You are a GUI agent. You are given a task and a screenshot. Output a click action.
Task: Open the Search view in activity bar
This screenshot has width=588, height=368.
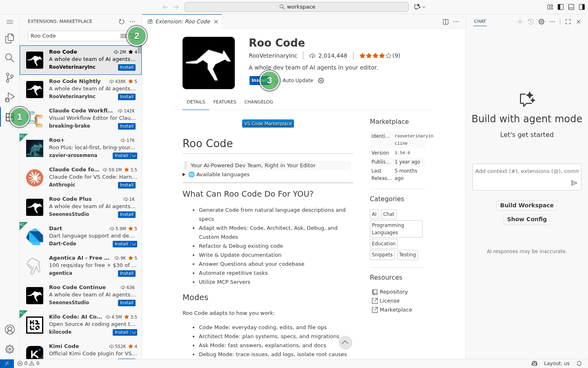point(10,58)
